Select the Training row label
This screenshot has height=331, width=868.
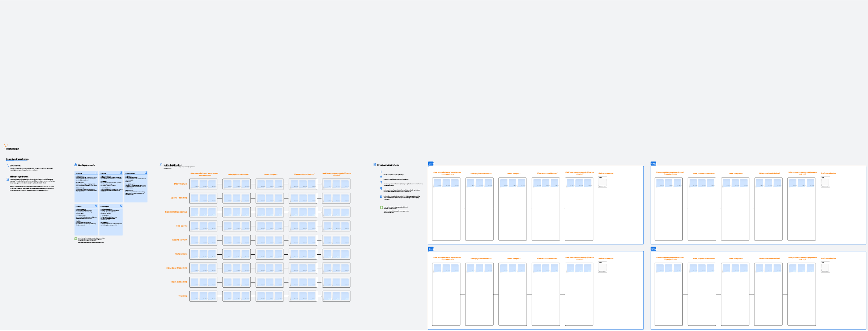coord(183,296)
